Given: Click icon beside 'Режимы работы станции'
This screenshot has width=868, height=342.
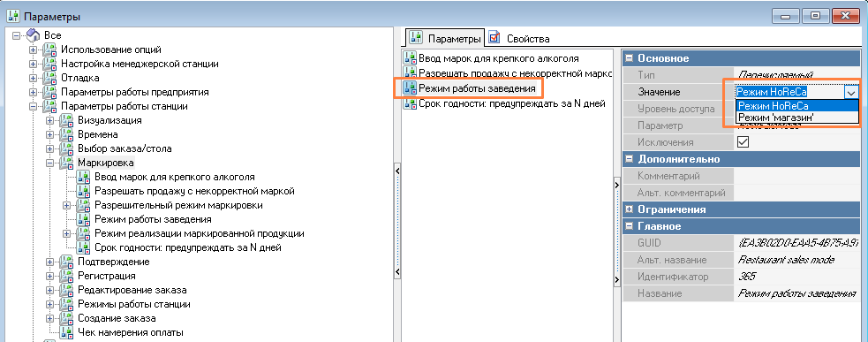Looking at the screenshot, I should 67,304.
